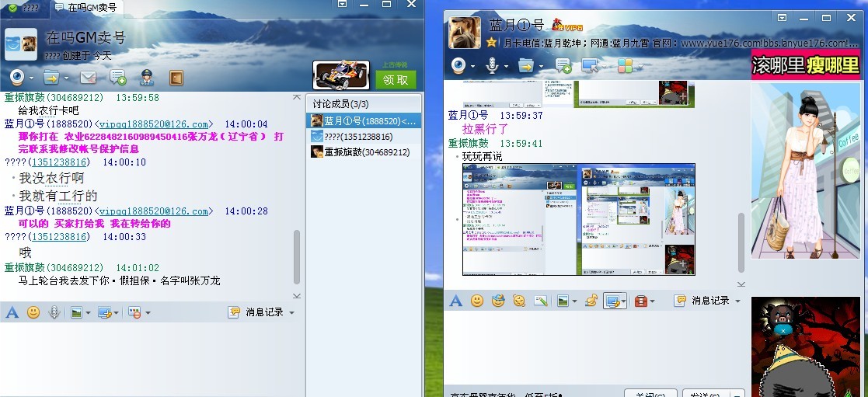868x397 pixels.
Task: Click the VIP6 badge next to 蓝月①号
Action: point(567,25)
